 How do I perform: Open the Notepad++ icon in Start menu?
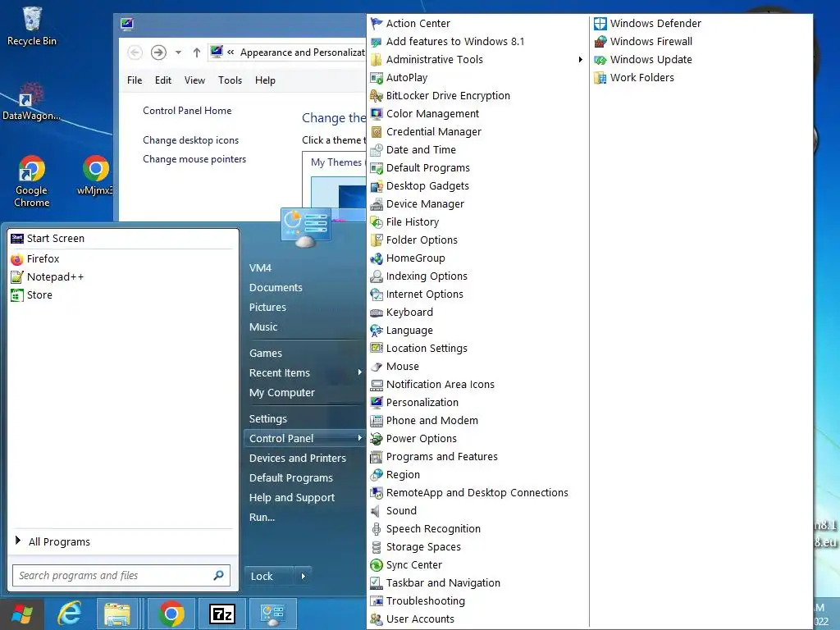[x=17, y=277]
